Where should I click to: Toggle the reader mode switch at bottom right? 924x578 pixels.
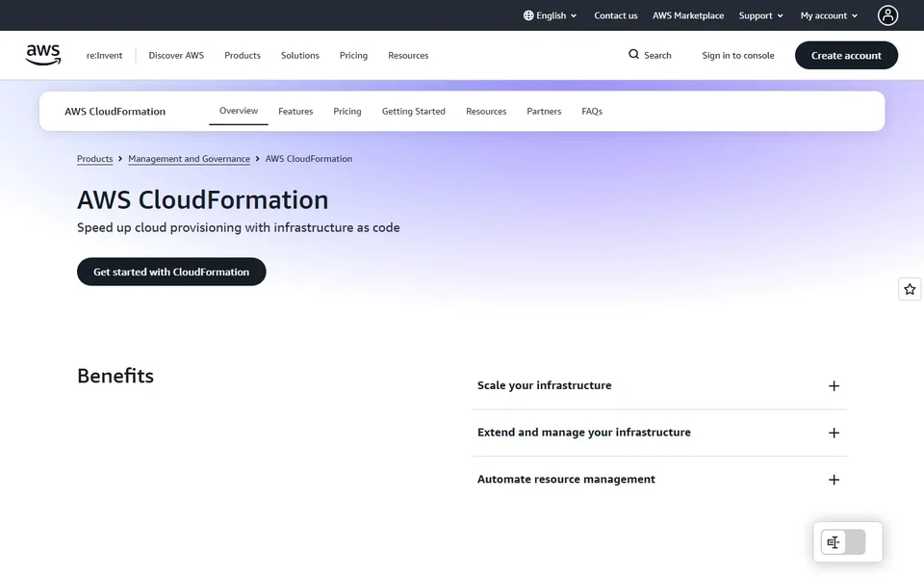point(843,542)
